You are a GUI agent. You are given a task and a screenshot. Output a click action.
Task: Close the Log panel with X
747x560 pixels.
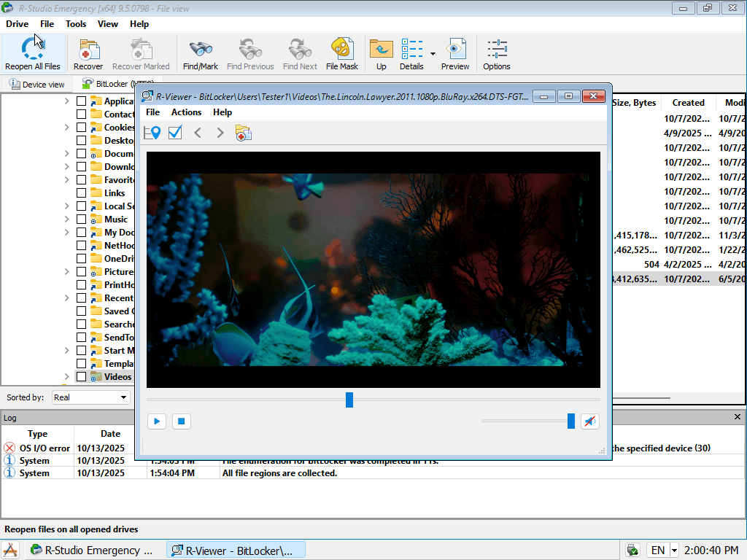(x=738, y=416)
